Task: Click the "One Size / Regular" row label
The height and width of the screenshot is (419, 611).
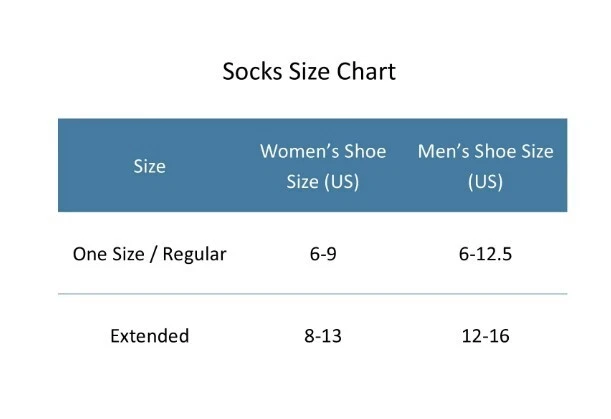Action: click(x=149, y=254)
